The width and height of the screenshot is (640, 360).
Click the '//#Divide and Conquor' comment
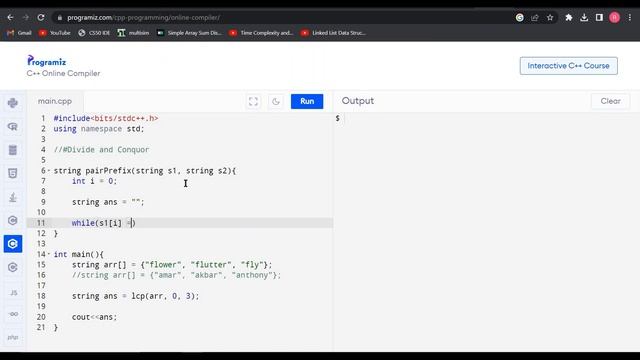pos(101,149)
